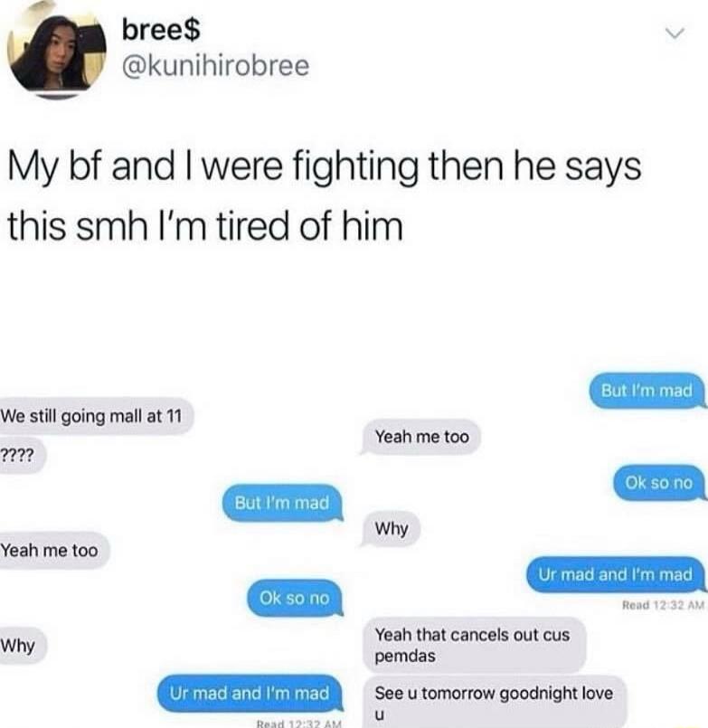This screenshot has width=708, height=728.
Task: Tap 'Yeah that cancels out cus pemdas' bubble
Action: (x=474, y=645)
